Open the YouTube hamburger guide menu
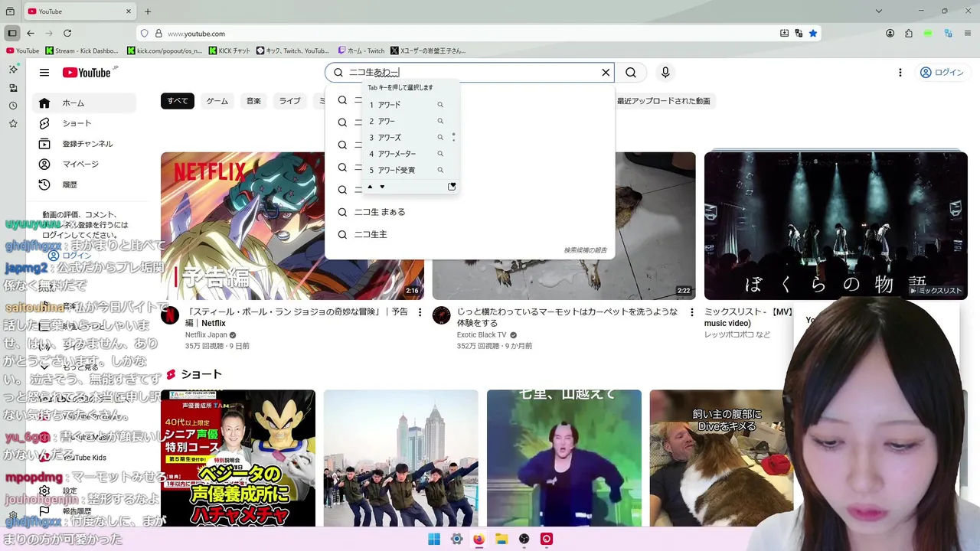Image resolution: width=980 pixels, height=551 pixels. pyautogui.click(x=44, y=73)
